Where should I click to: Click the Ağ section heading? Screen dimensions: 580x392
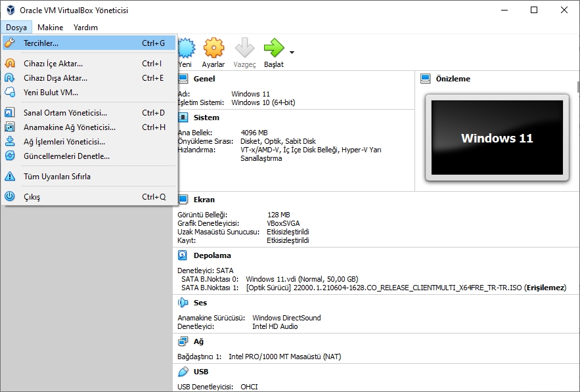point(198,341)
